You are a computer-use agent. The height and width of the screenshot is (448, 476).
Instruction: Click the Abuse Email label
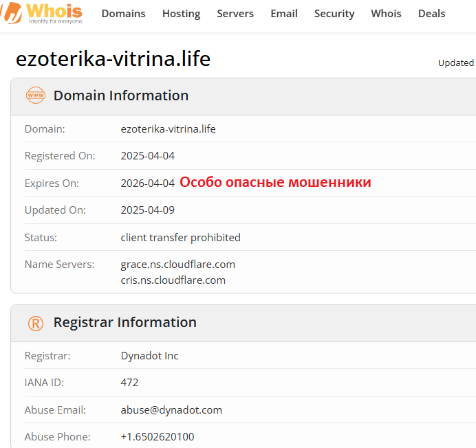(55, 410)
